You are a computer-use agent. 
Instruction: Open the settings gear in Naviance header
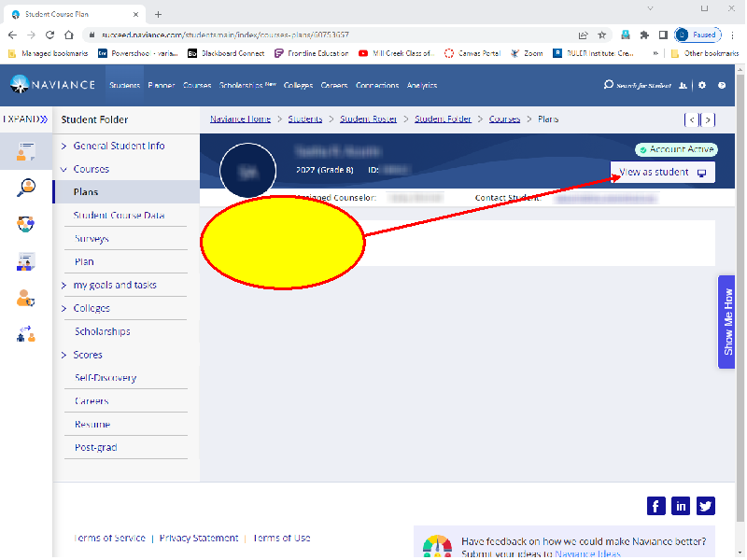[702, 85]
